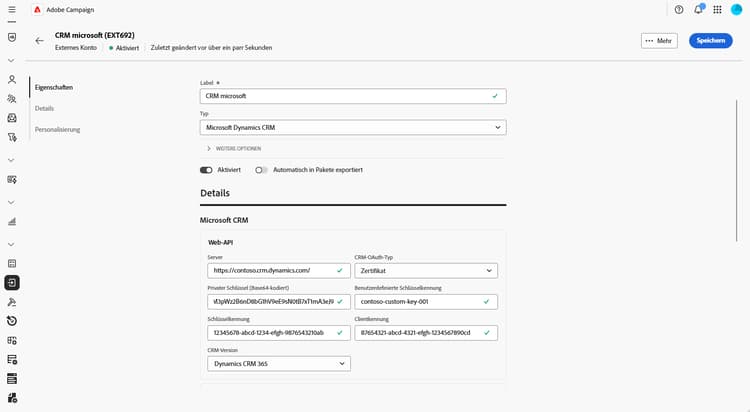
Task: Open the table layout sidebar icon
Action: [x=12, y=264]
